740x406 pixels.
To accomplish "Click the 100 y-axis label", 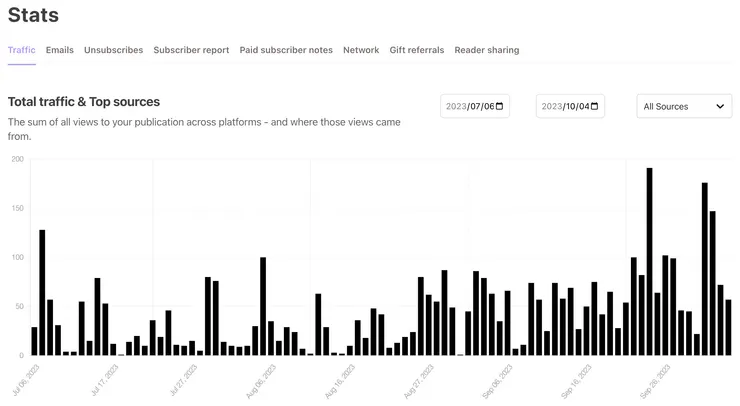I will click(x=17, y=257).
